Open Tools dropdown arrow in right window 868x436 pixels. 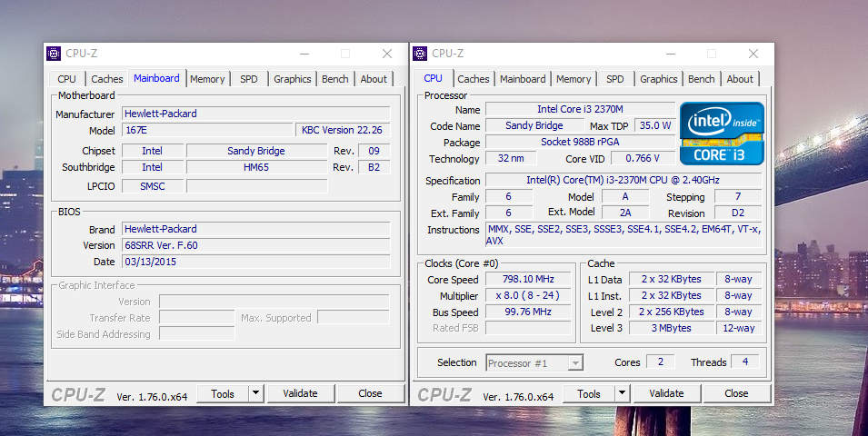click(622, 393)
